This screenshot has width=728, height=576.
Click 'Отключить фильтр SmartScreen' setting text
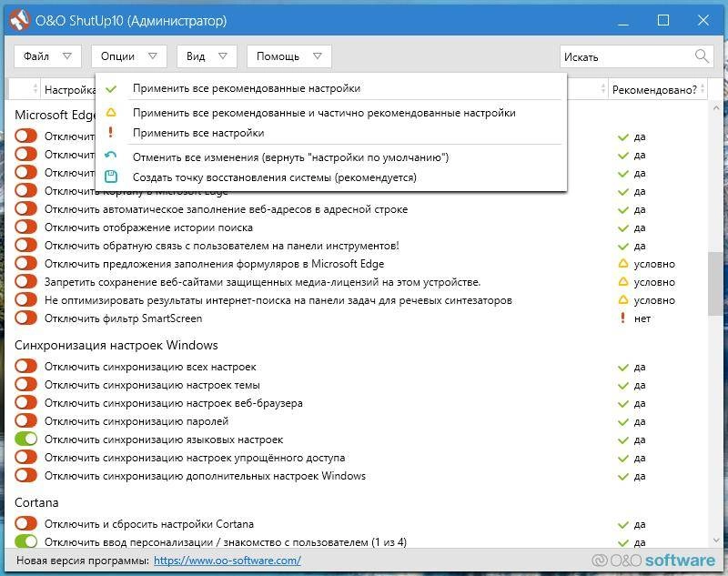pos(123,318)
